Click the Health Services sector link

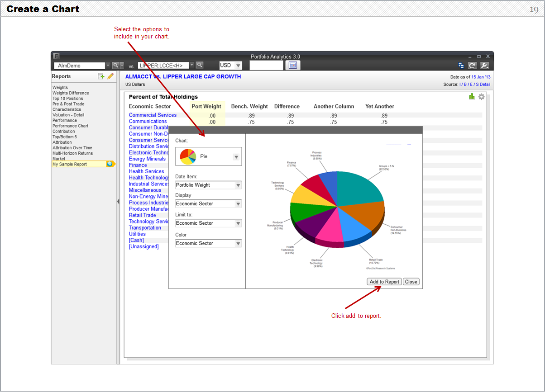(x=146, y=171)
